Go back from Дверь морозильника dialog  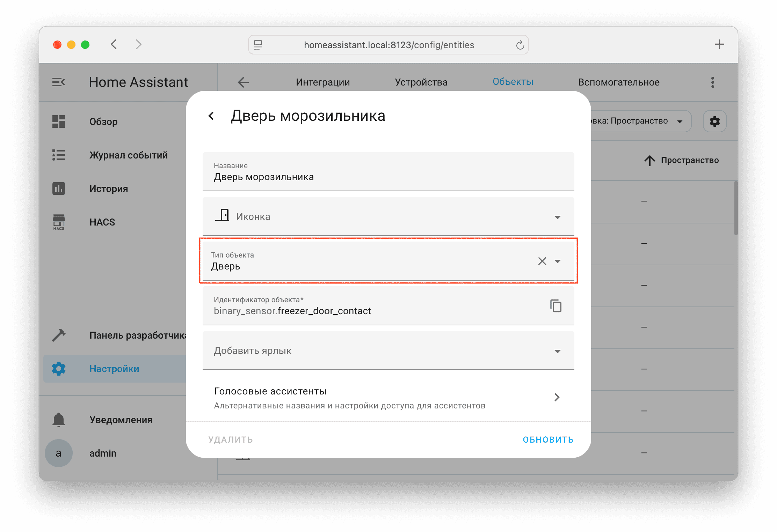(x=211, y=116)
